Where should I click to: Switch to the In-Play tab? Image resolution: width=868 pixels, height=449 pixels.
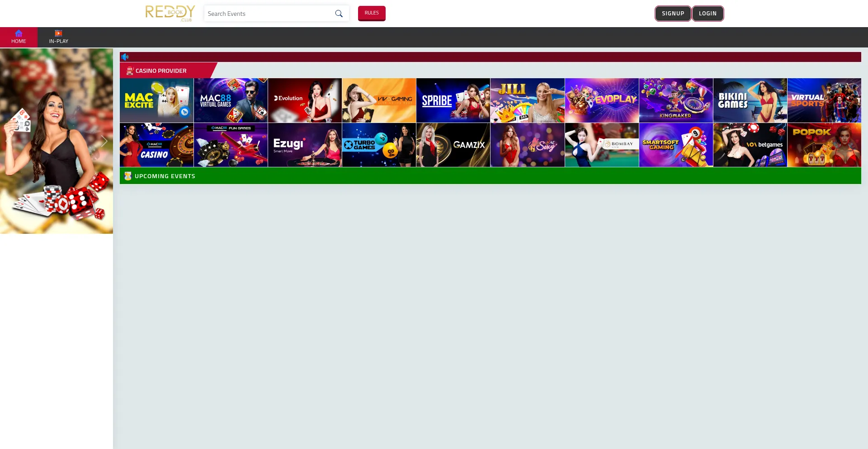click(59, 37)
